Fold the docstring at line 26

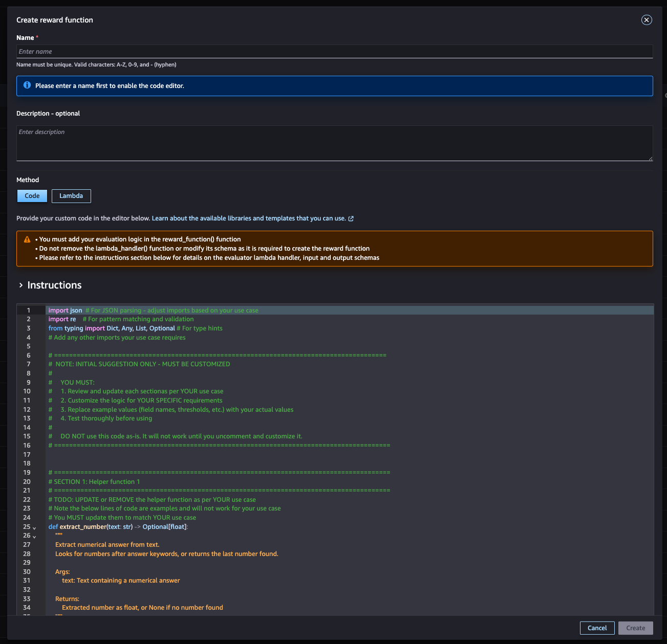pyautogui.click(x=34, y=537)
